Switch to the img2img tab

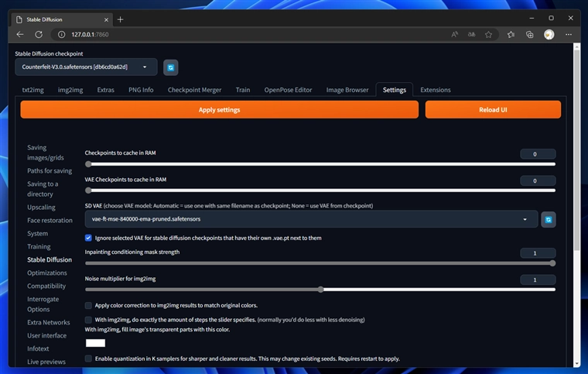70,90
